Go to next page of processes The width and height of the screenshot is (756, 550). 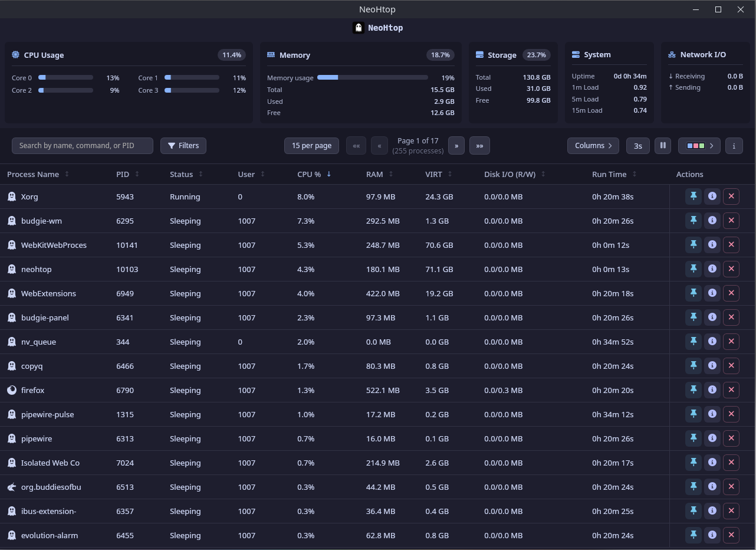(x=456, y=146)
